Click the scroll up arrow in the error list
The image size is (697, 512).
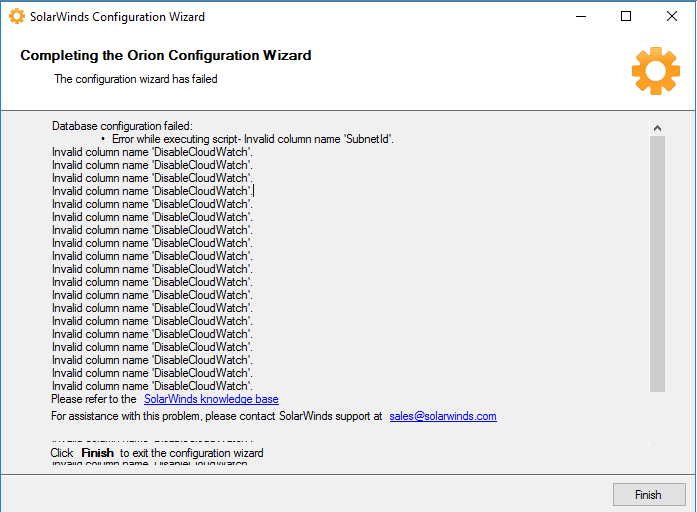click(x=657, y=128)
